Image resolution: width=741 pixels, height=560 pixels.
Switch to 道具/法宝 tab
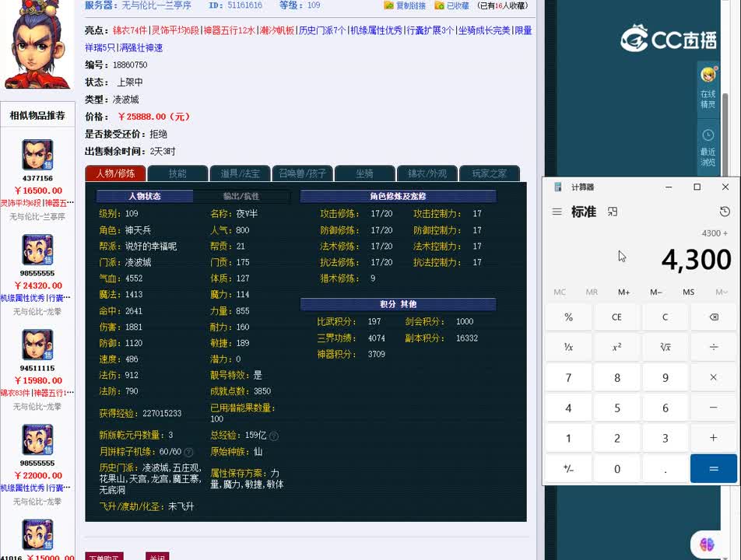pos(240,173)
